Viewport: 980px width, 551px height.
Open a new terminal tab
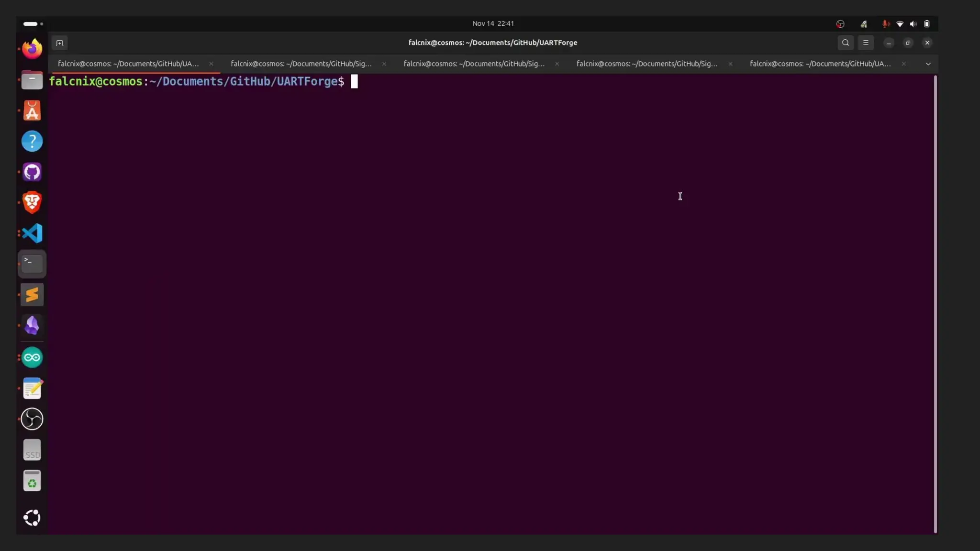59,43
